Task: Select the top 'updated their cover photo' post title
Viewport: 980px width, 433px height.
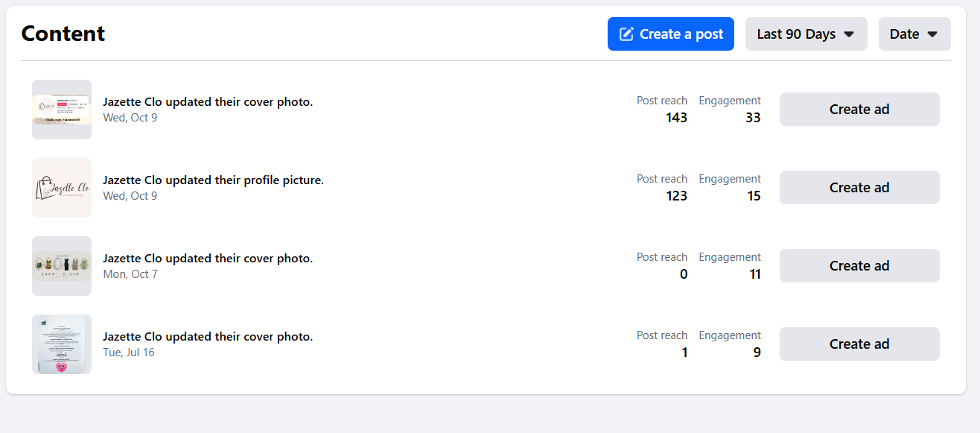Action: click(208, 101)
